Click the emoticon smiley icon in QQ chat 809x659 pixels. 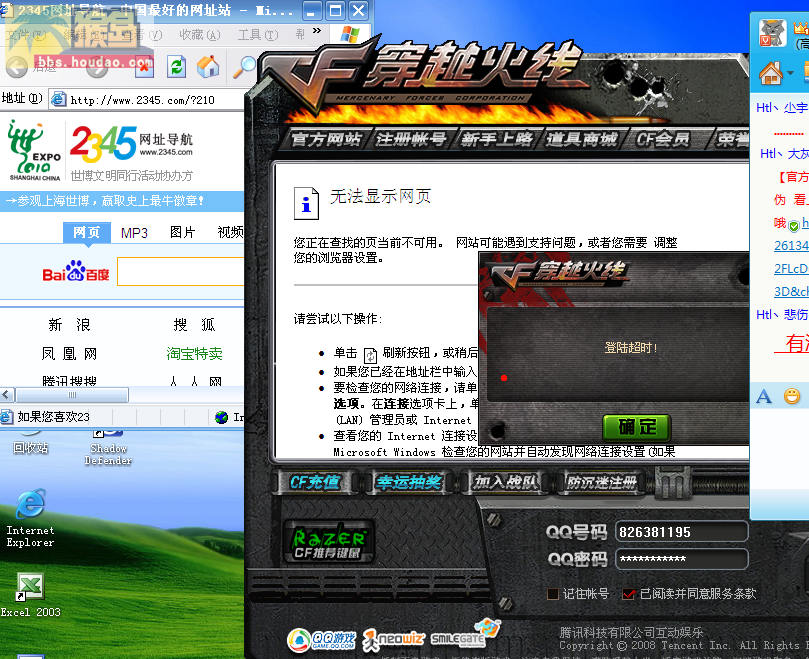[x=792, y=396]
